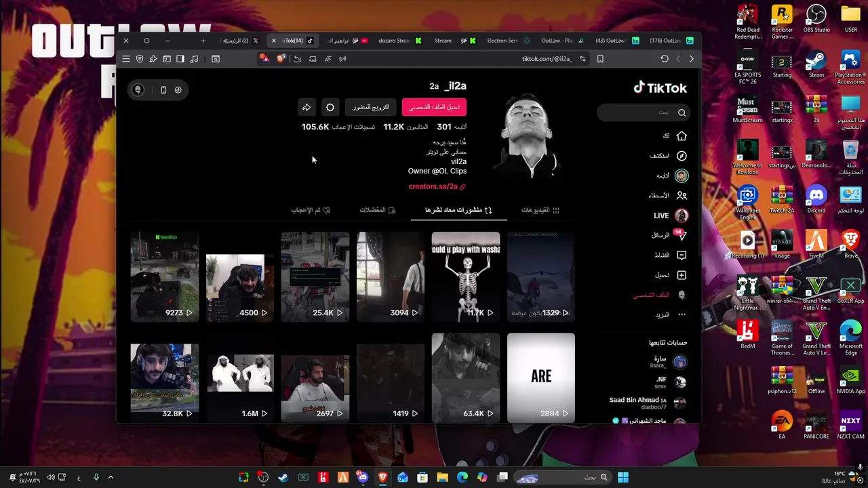Click the Windows Start button on taskbar
This screenshot has width=868, height=488.
pyautogui.click(x=623, y=478)
